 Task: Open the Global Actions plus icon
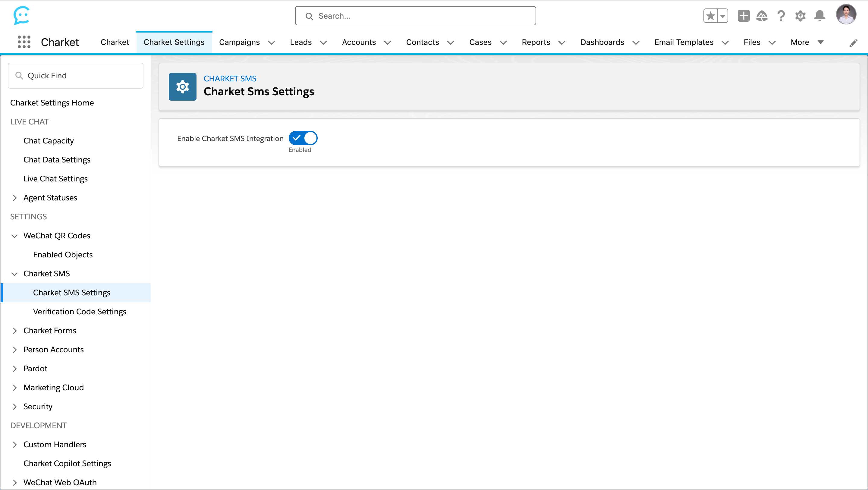coord(743,16)
